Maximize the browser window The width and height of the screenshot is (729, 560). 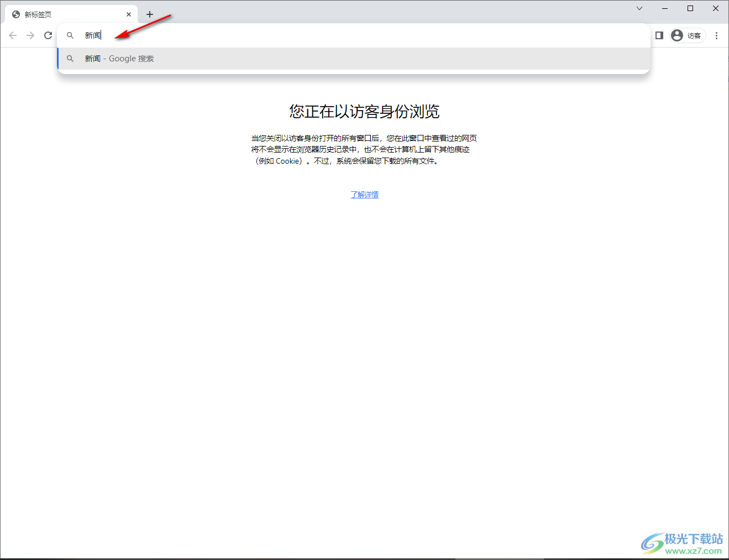click(x=690, y=8)
